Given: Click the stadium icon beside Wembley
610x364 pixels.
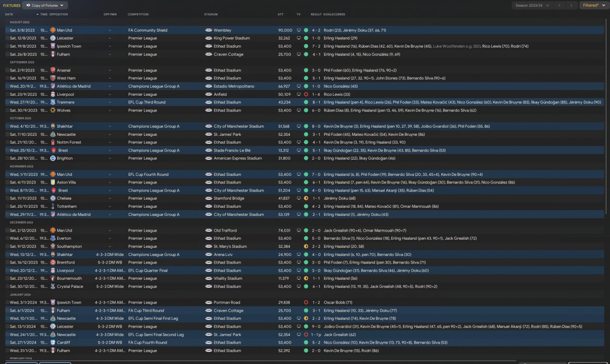Looking at the screenshot, I should [208, 30].
